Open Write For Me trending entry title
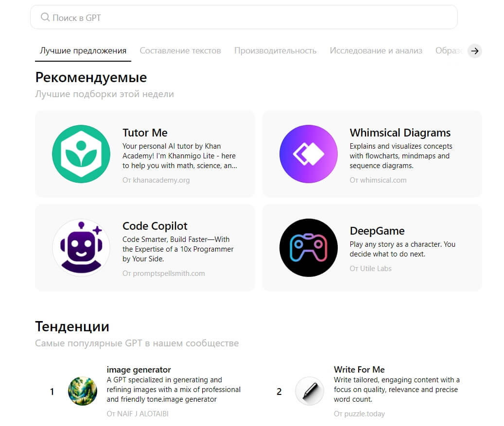This screenshot has width=504, height=426. [x=359, y=370]
